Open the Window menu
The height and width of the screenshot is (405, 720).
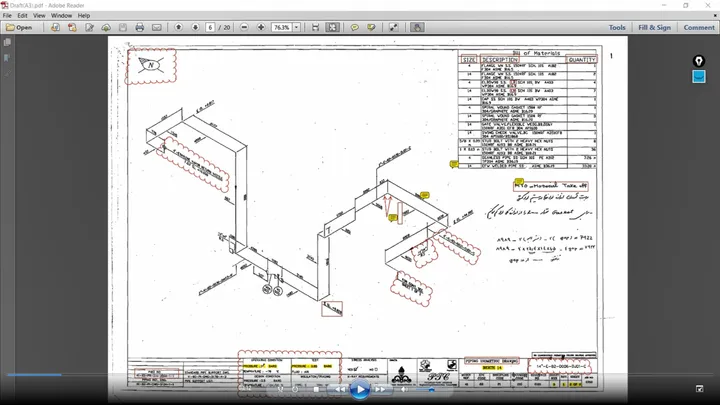pyautogui.click(x=61, y=16)
